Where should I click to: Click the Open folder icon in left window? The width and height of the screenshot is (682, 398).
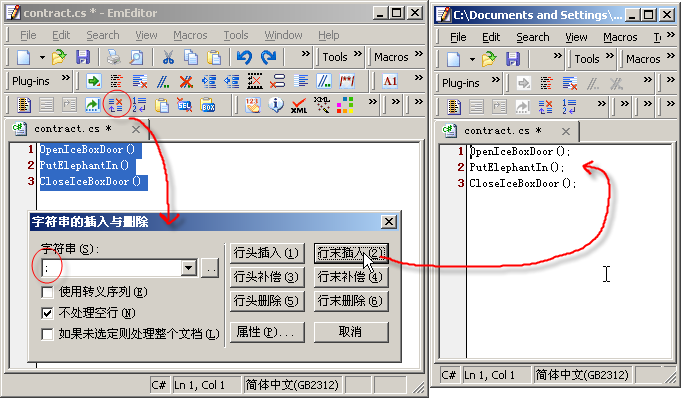coord(59,57)
